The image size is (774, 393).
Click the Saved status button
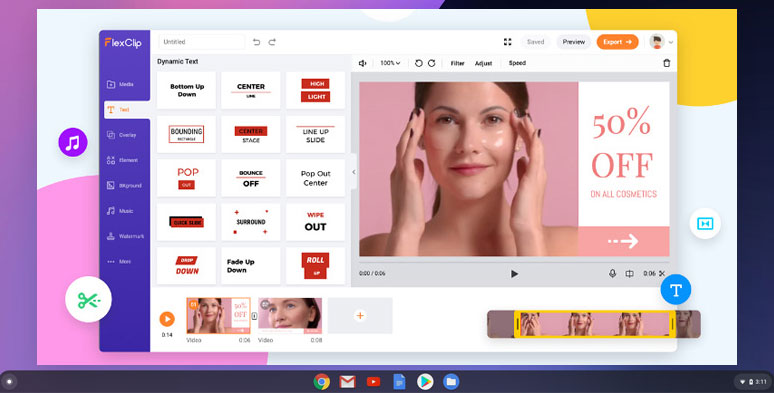tap(536, 42)
